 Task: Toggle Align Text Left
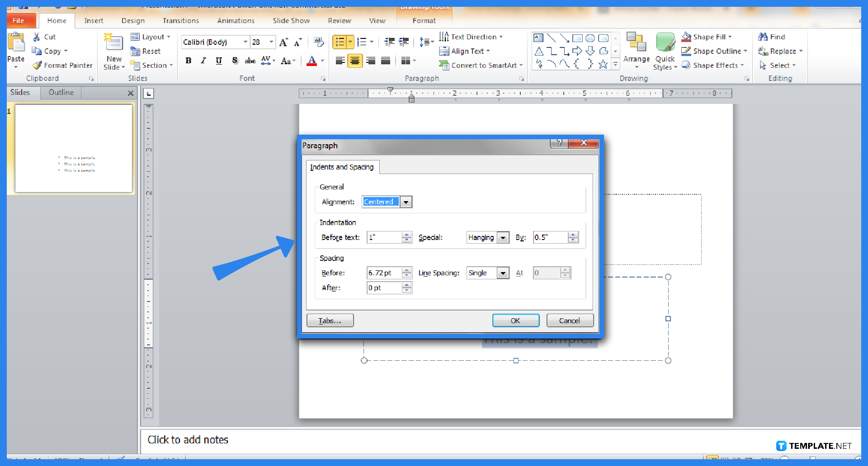tap(340, 61)
